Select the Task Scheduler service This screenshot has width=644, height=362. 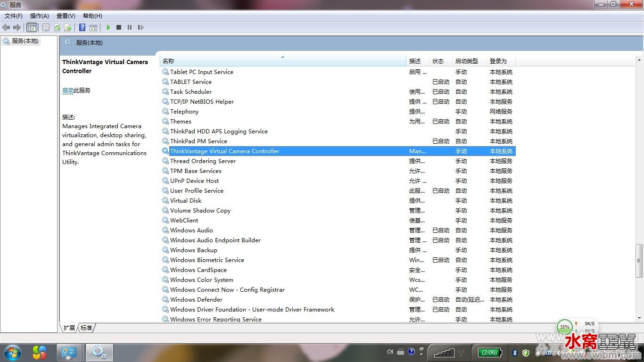[x=338, y=92]
